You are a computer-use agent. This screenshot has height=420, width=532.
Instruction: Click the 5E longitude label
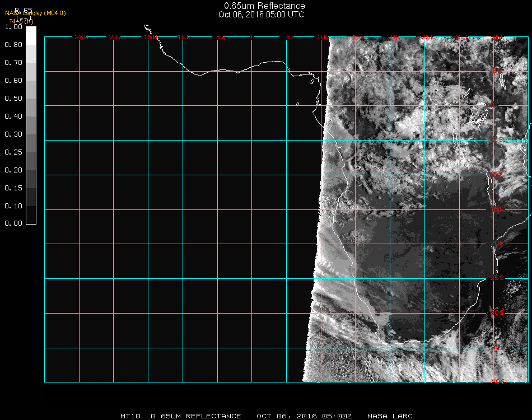[x=291, y=37]
